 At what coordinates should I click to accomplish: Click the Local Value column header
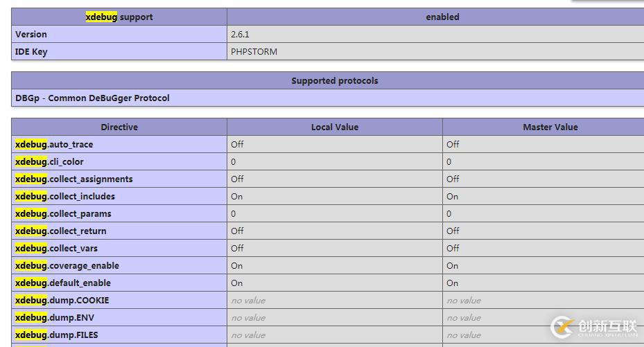pos(334,127)
